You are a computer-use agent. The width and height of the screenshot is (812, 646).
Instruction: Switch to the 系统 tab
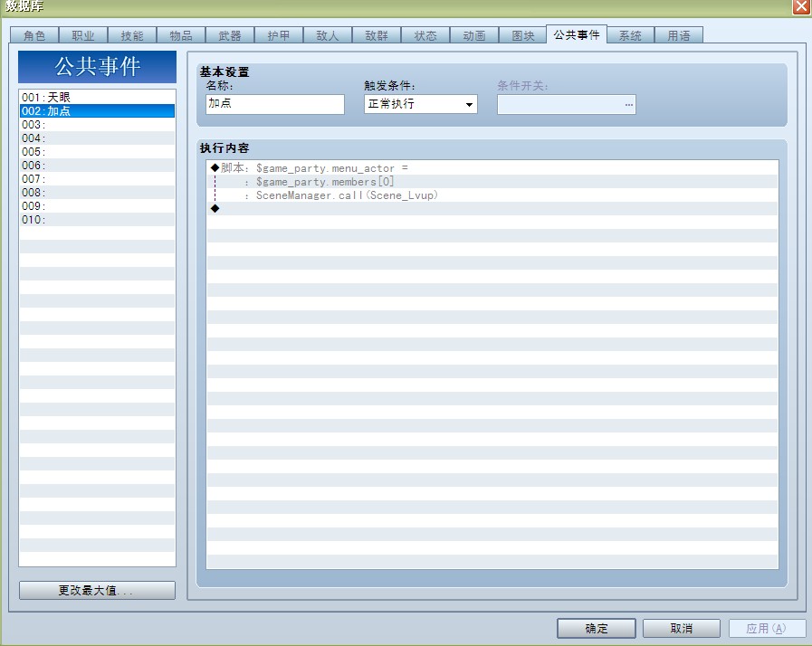tap(630, 35)
